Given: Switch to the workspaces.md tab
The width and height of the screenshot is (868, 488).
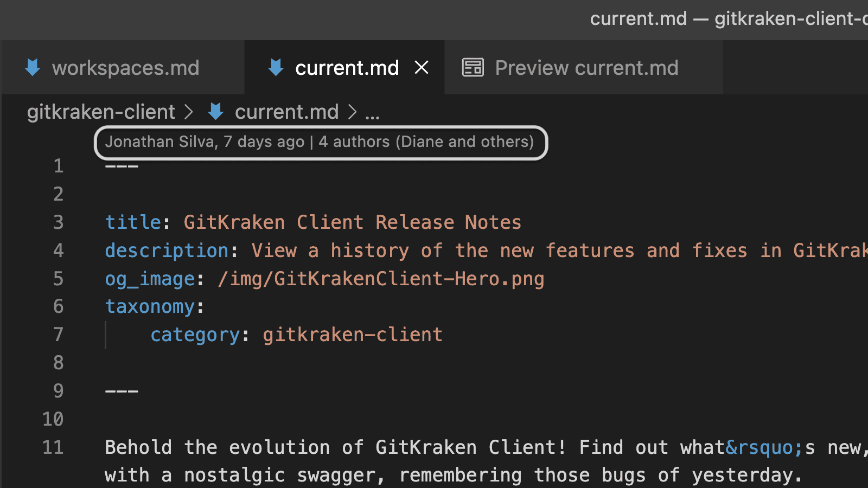Looking at the screenshot, I should click(x=125, y=67).
